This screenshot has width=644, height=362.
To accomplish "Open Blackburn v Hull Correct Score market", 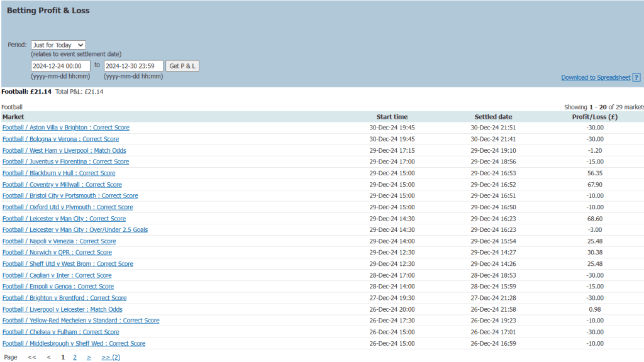I will tap(59, 173).
